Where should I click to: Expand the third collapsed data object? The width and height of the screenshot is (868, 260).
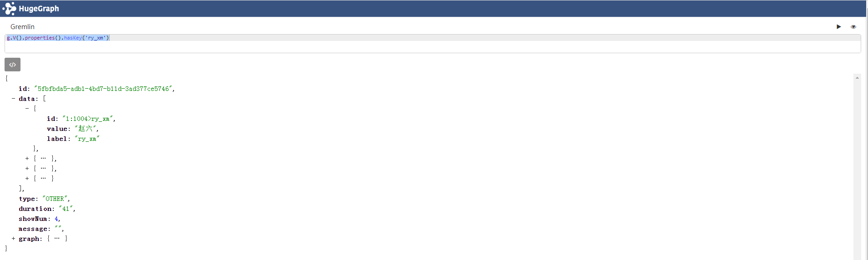coord(27,169)
